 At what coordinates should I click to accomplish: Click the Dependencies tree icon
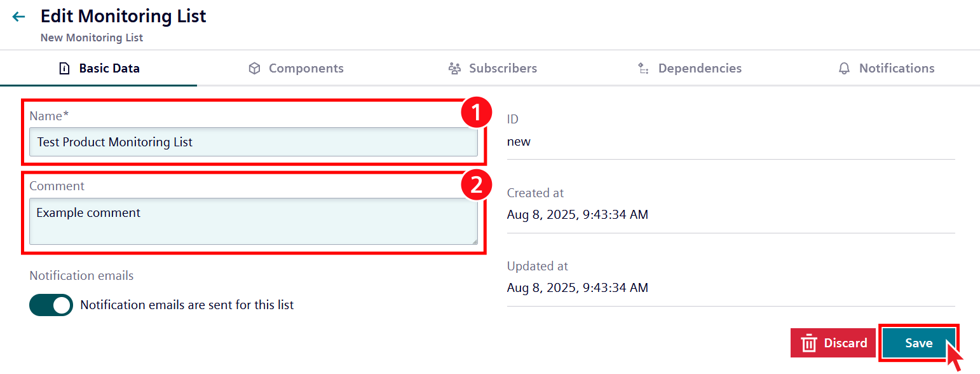643,69
